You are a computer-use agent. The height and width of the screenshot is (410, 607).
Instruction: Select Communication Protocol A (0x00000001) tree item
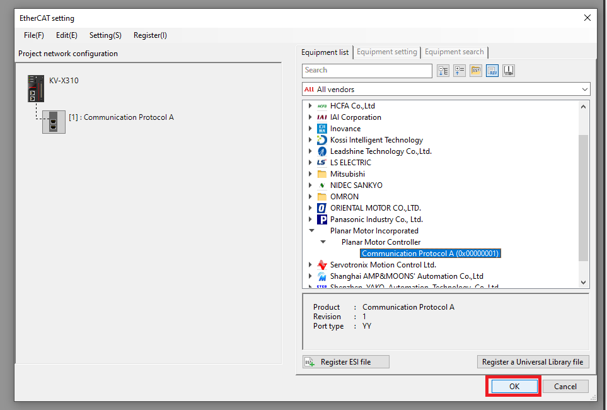coord(430,254)
